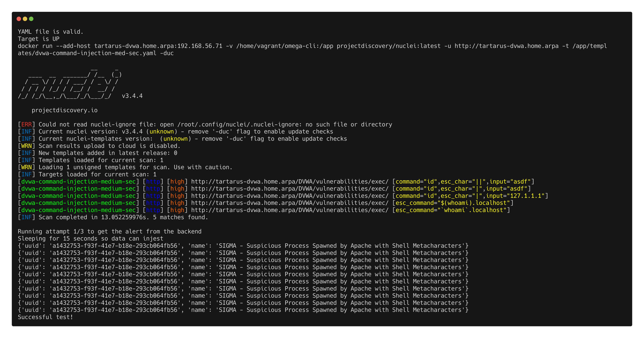The width and height of the screenshot is (644, 338).
Task: Click the yellow minimize window button
Action: click(x=25, y=19)
